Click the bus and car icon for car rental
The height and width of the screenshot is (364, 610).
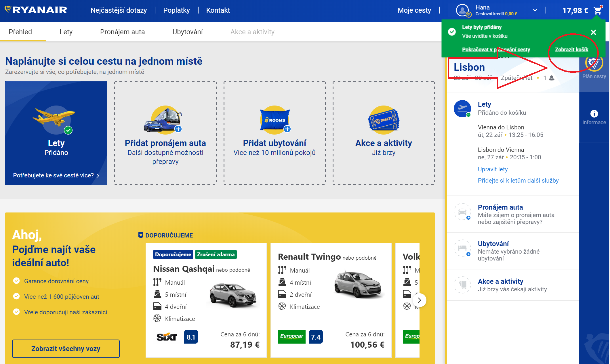tap(163, 120)
